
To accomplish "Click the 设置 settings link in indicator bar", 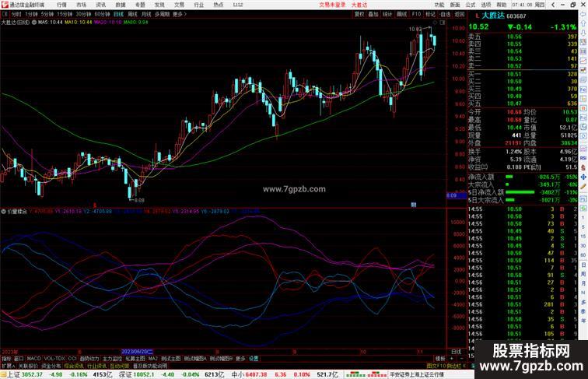I will coord(254,359).
